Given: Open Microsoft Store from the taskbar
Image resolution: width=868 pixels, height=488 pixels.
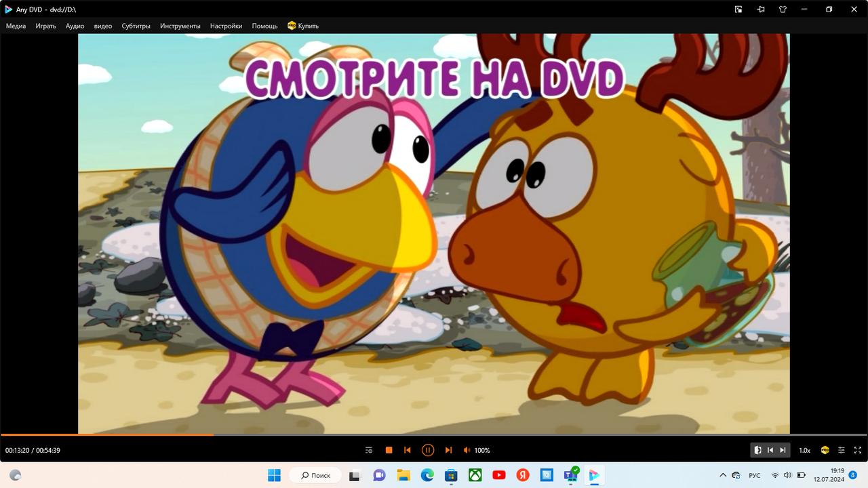Looking at the screenshot, I should pyautogui.click(x=451, y=475).
